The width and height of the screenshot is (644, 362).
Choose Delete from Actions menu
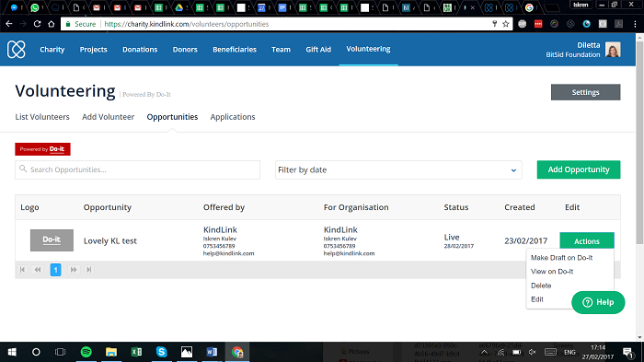pyautogui.click(x=541, y=286)
